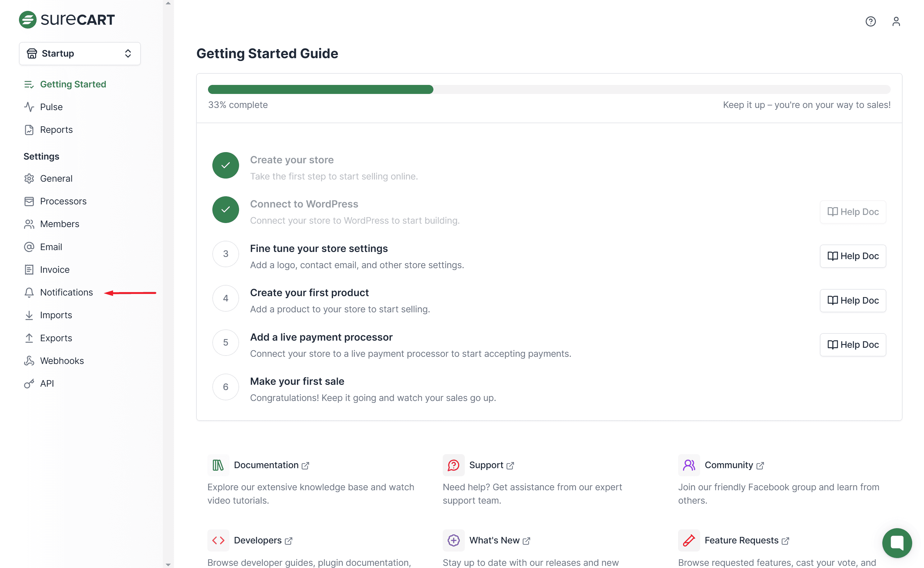Open the chat support bubble
This screenshot has height=568, width=924.
coord(896,542)
